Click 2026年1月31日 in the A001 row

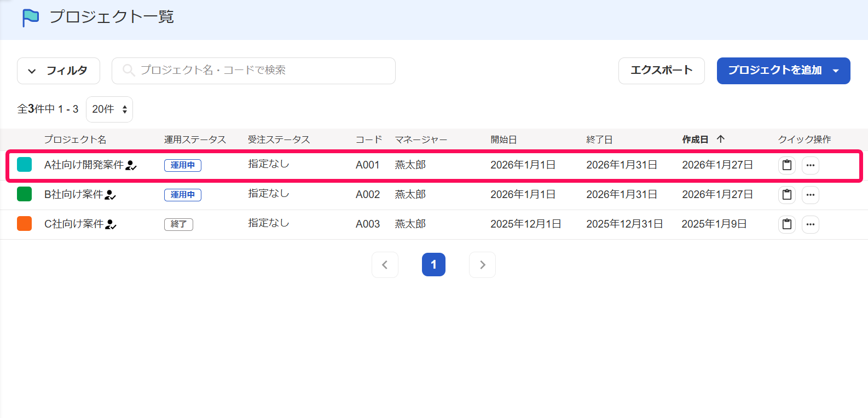click(622, 165)
